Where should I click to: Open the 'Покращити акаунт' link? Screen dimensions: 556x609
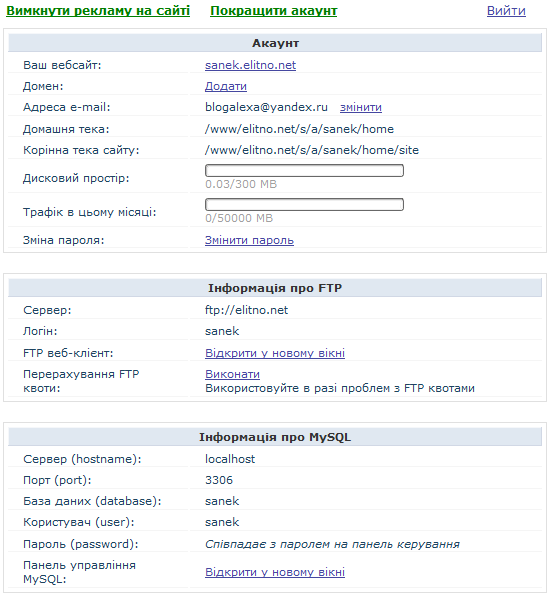(x=273, y=10)
